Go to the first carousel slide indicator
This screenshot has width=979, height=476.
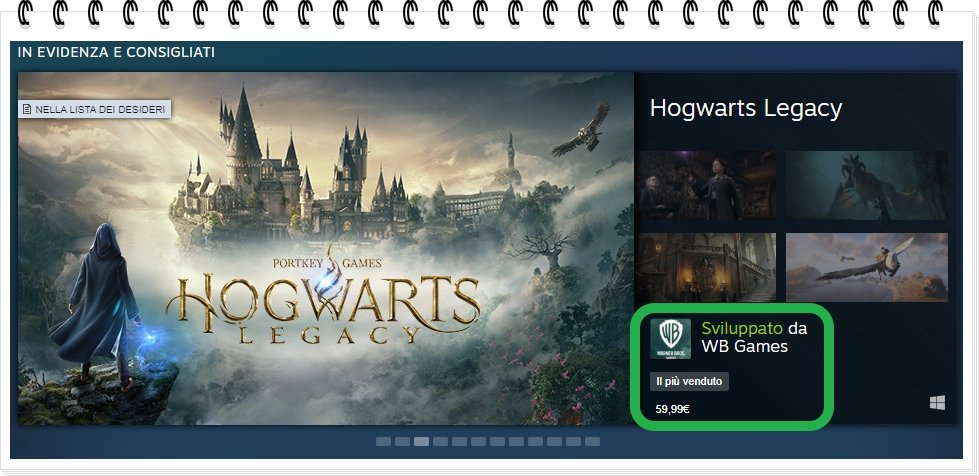tap(383, 441)
